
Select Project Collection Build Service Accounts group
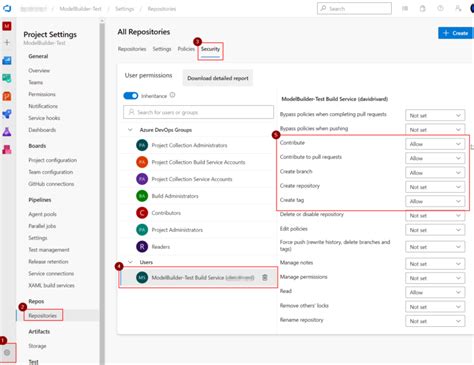198,162
